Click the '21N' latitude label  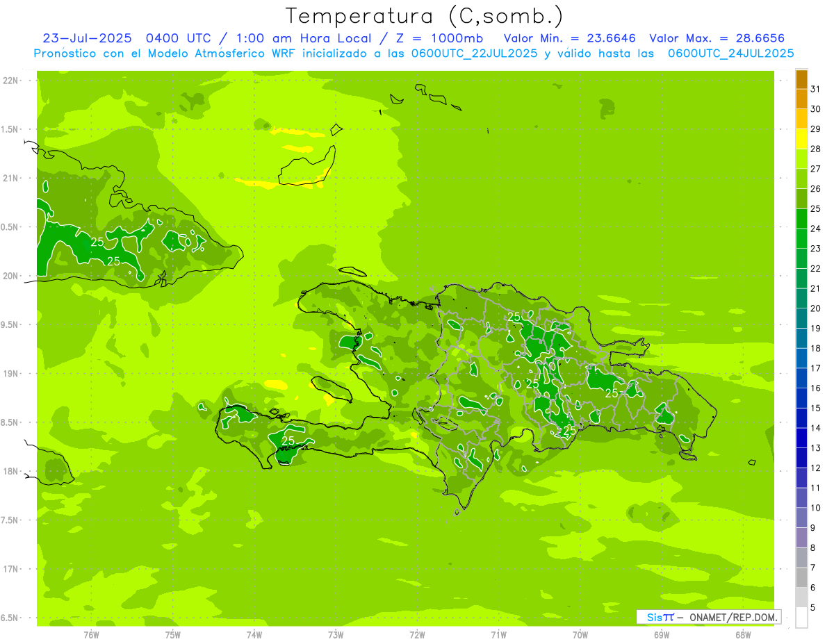[x=10, y=178]
